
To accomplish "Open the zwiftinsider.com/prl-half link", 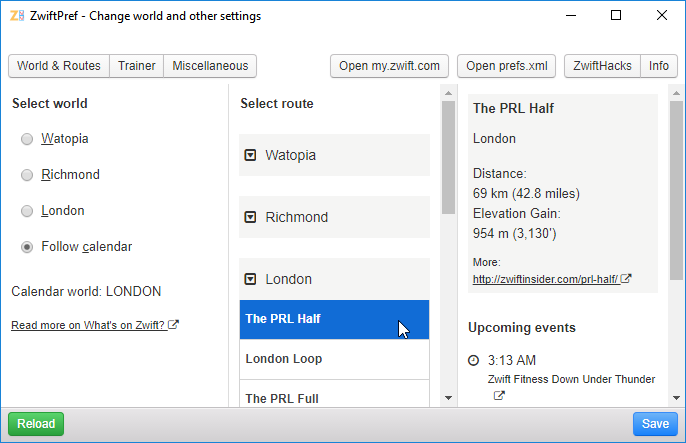I will click(x=545, y=279).
